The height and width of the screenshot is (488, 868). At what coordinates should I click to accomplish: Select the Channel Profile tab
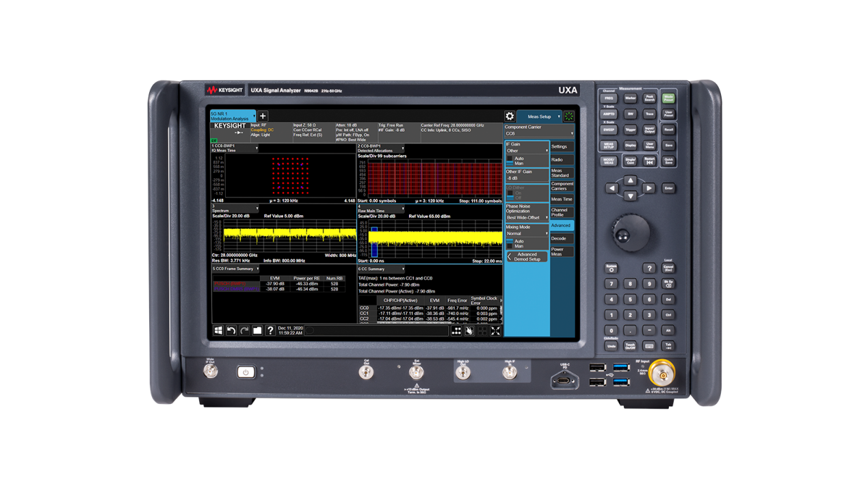[560, 213]
